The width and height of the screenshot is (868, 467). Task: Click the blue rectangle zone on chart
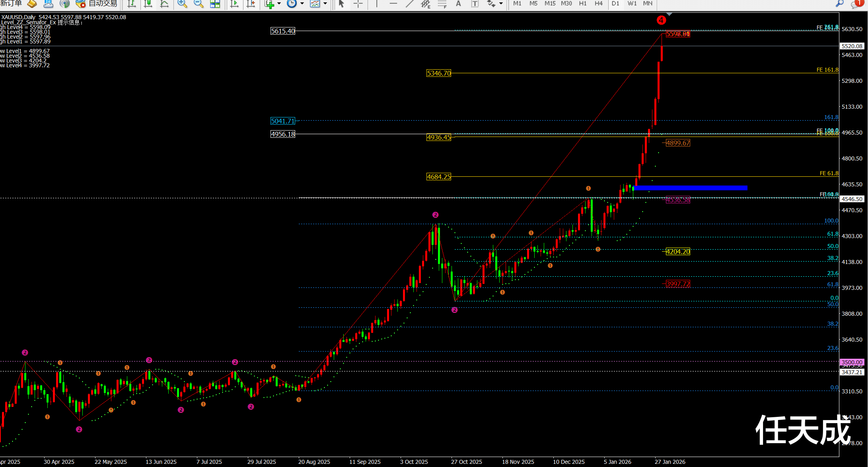click(690, 188)
